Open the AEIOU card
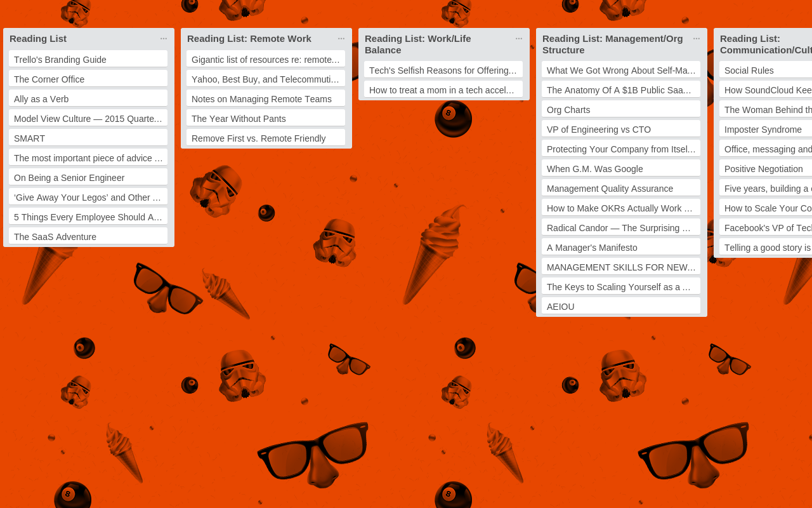812x508 pixels. (621, 306)
